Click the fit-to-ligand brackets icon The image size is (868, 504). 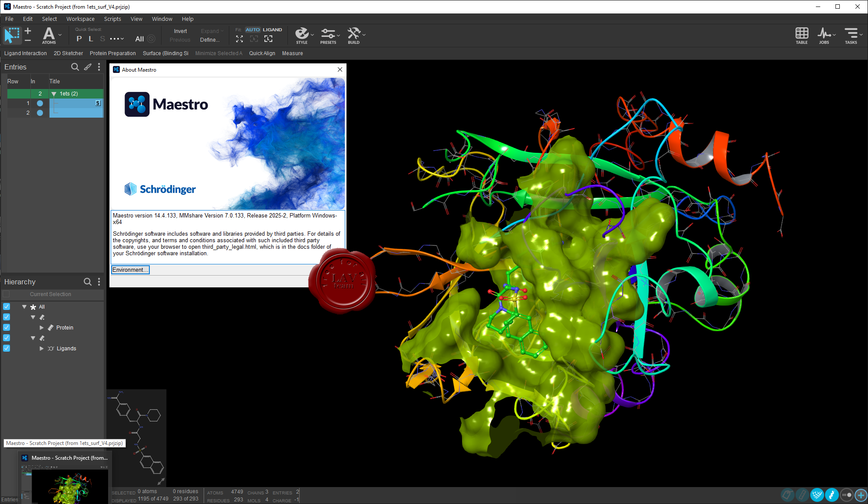[x=268, y=39]
